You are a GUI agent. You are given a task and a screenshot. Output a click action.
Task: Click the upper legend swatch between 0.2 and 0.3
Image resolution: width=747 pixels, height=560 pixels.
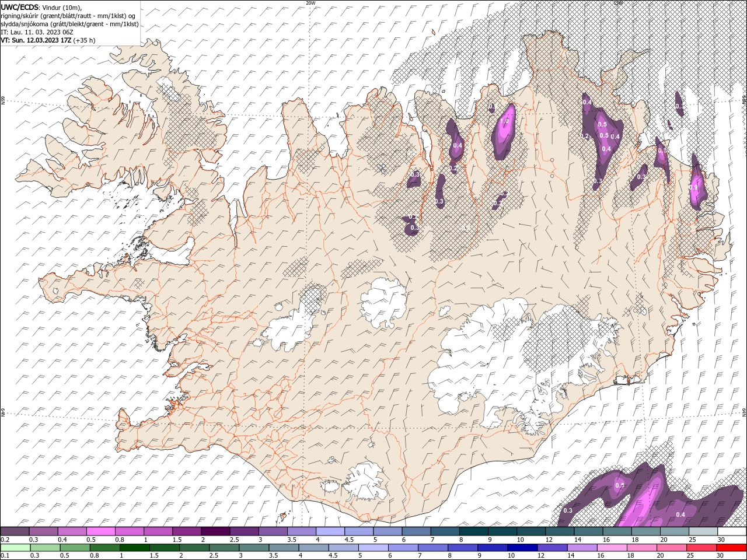click(15, 531)
